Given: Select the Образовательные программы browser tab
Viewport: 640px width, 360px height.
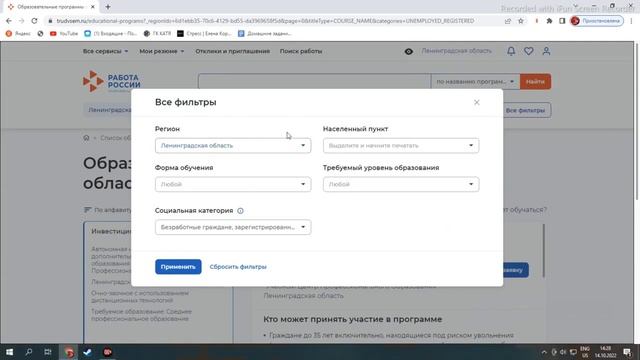Looking at the screenshot, I should point(50,7).
